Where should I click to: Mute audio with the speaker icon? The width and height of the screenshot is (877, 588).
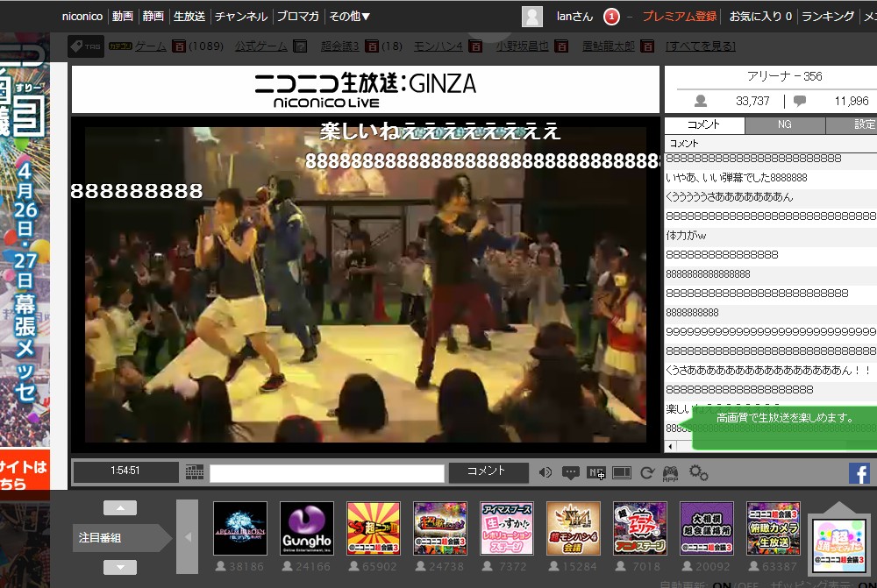[x=545, y=473]
